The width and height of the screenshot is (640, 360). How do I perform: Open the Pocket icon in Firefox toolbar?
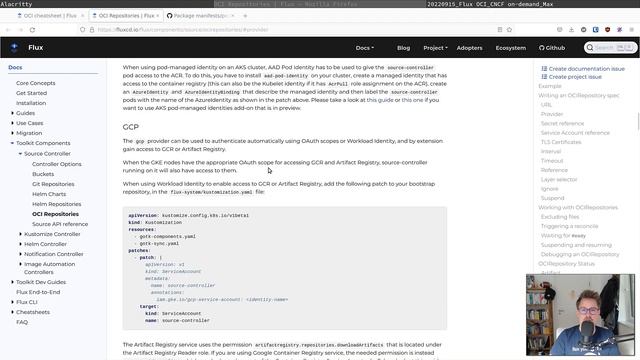560,30
